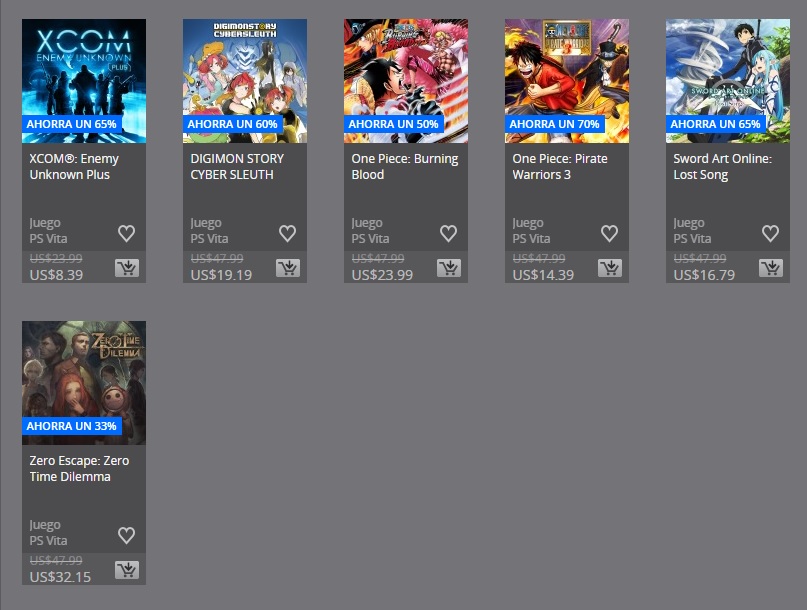The image size is (807, 610).
Task: Open the One Piece Burning Blood cover image
Action: 406,81
